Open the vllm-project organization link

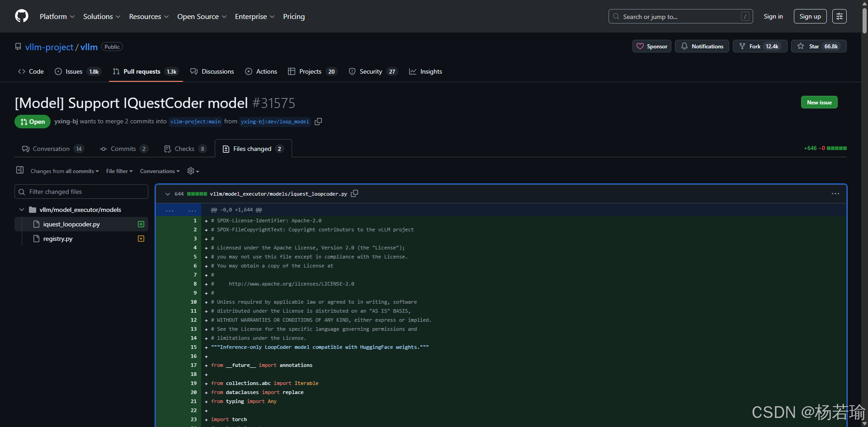[49, 47]
